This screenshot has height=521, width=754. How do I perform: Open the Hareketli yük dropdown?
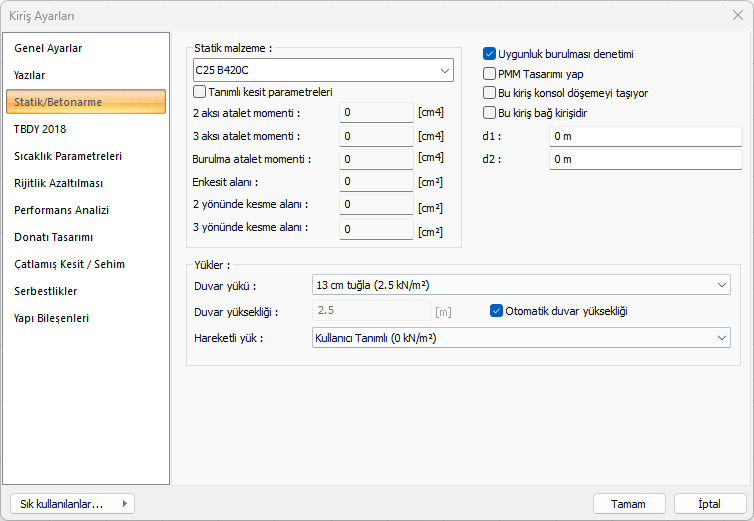tap(520, 338)
